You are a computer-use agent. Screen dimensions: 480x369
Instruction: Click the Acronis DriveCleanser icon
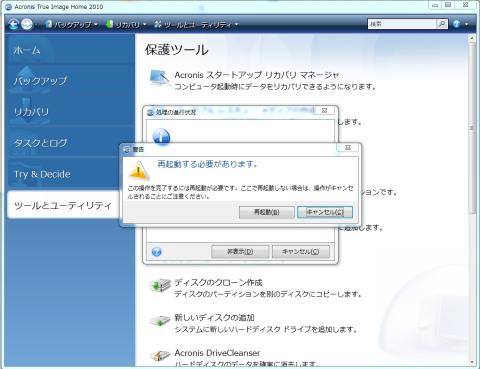(160, 356)
